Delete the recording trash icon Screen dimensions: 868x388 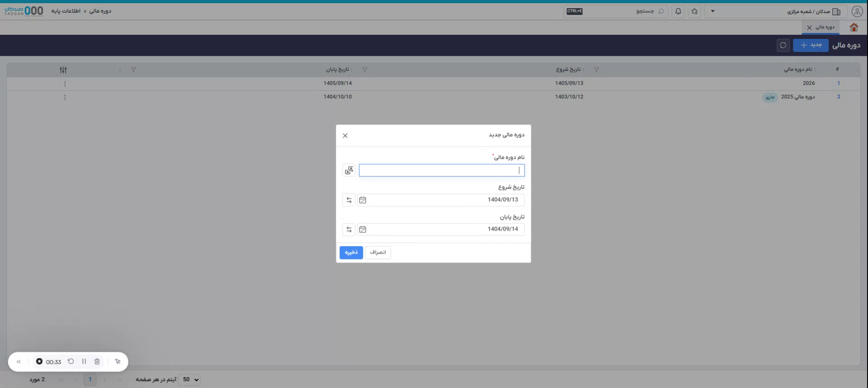(97, 361)
